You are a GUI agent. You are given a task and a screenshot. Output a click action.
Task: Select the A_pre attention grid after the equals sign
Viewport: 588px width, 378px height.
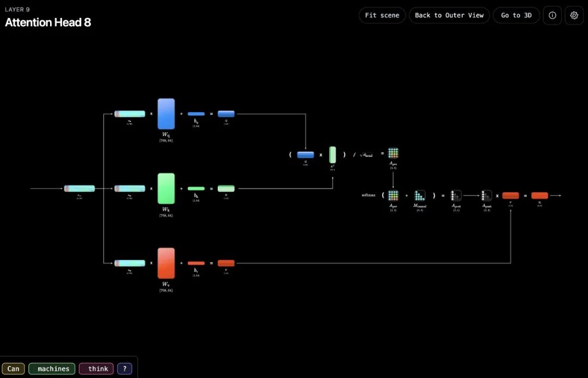393,153
